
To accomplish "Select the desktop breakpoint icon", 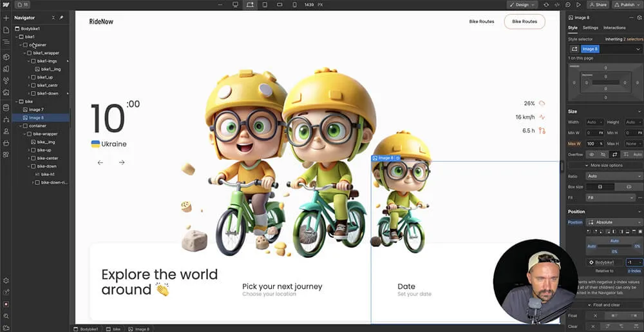I will pos(235,5).
